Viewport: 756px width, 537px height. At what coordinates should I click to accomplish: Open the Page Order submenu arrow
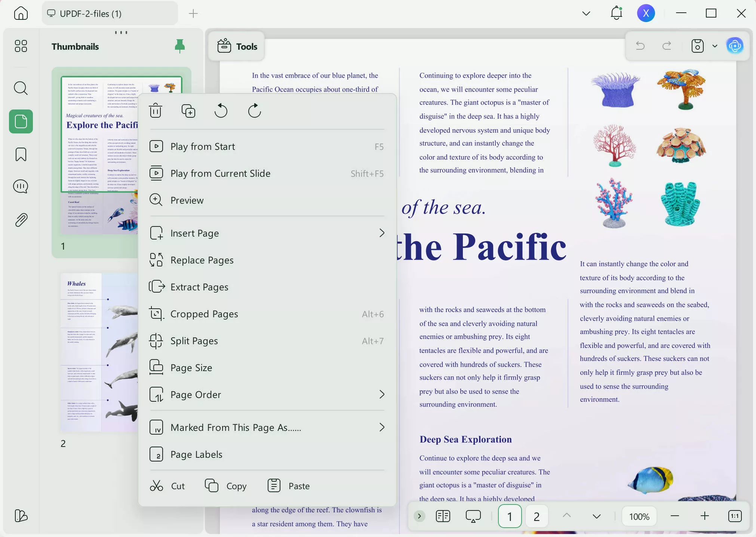click(382, 394)
